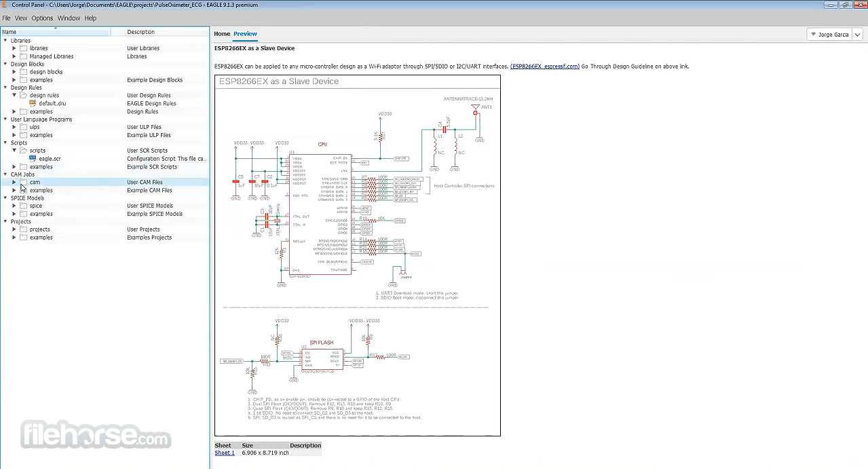Screen dimensions: 868x469
Task: Open the View menu
Action: pos(21,18)
